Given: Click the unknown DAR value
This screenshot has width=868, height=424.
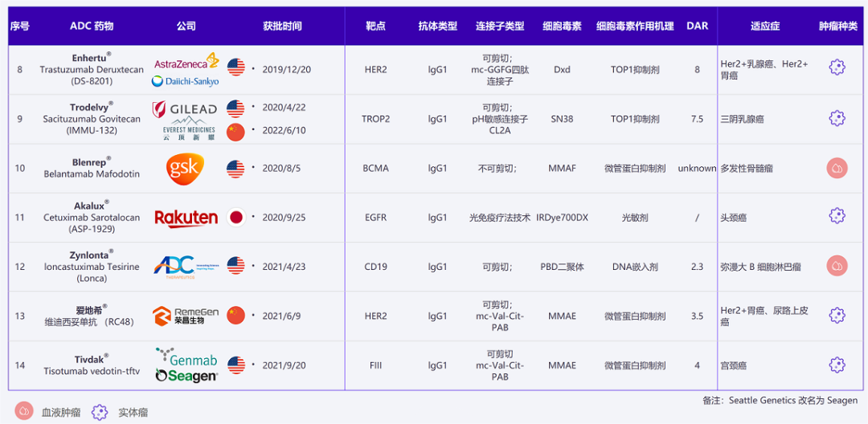Looking at the screenshot, I should [697, 168].
